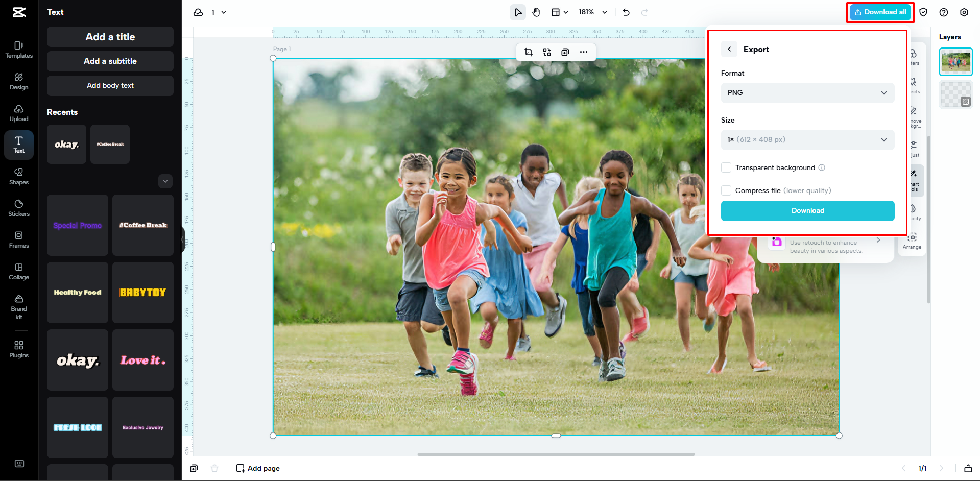Apply the large 'okay.' text template

click(x=78, y=360)
